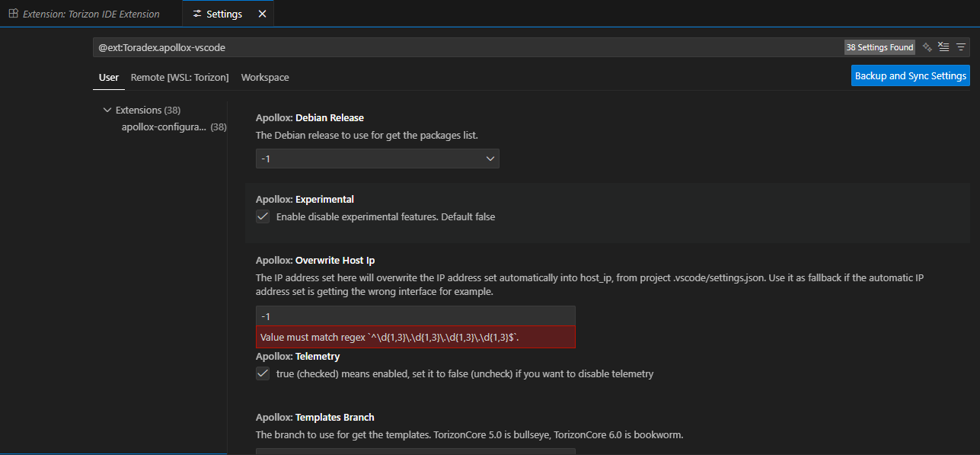
Task: Open the Workspace settings tab
Action: coord(265,77)
